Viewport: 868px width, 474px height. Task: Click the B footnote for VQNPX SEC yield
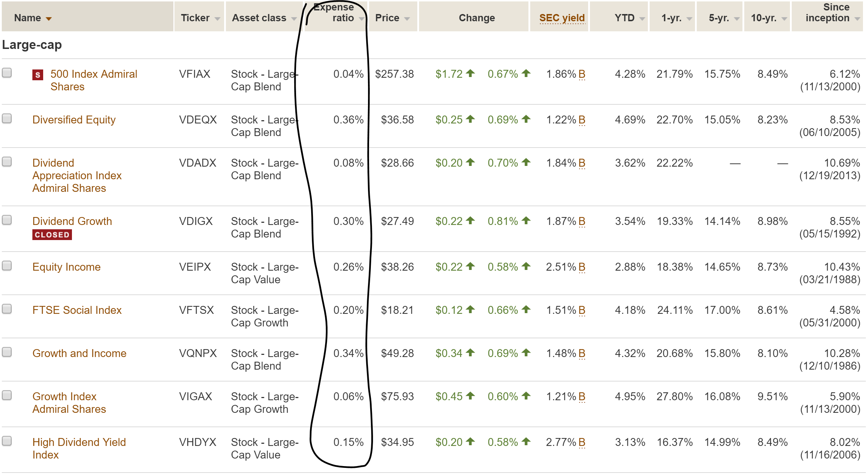pos(582,353)
